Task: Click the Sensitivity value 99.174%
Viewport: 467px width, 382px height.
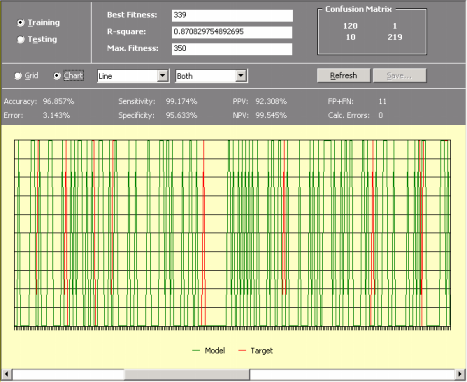Action: pos(181,101)
